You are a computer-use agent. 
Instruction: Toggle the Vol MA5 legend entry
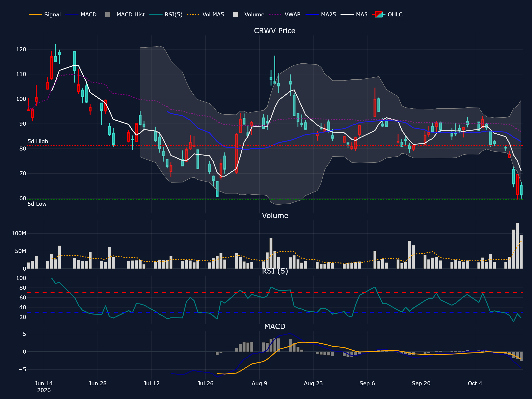pyautogui.click(x=205, y=14)
